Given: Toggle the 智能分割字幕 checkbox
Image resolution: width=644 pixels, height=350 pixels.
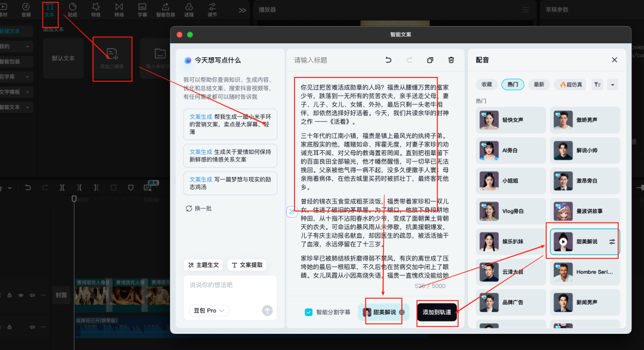Looking at the screenshot, I should pos(308,312).
